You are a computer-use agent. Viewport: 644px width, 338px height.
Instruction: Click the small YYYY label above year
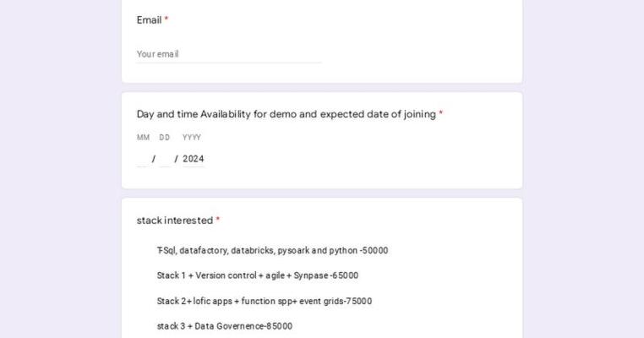click(x=192, y=138)
